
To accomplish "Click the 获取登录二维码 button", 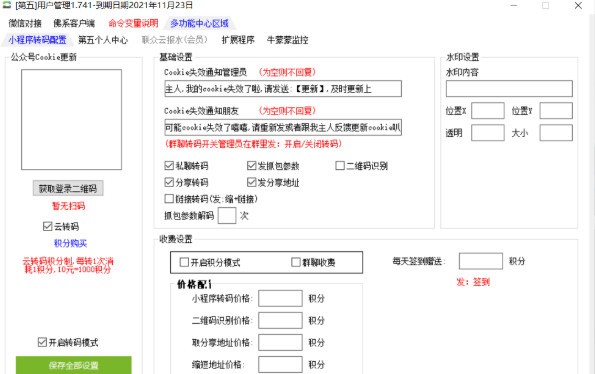I will pos(68,188).
